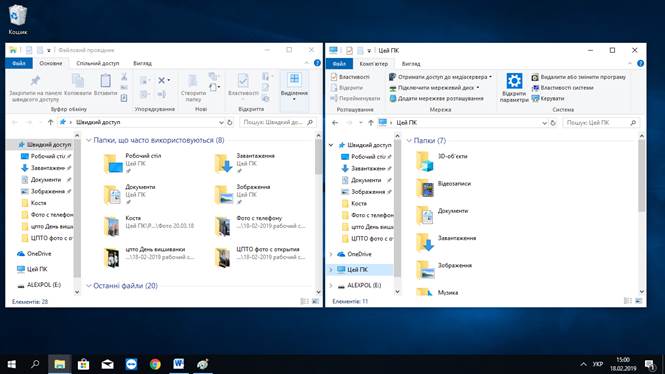This screenshot has height=374, width=665.
Task: Click Back arrow in This PC window
Action: [x=335, y=123]
